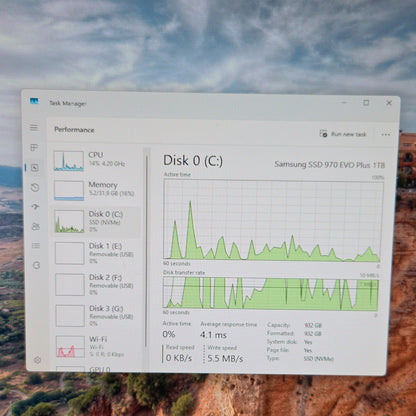Select the Memory performance item
This screenshot has height=416, width=416.
pos(96,190)
